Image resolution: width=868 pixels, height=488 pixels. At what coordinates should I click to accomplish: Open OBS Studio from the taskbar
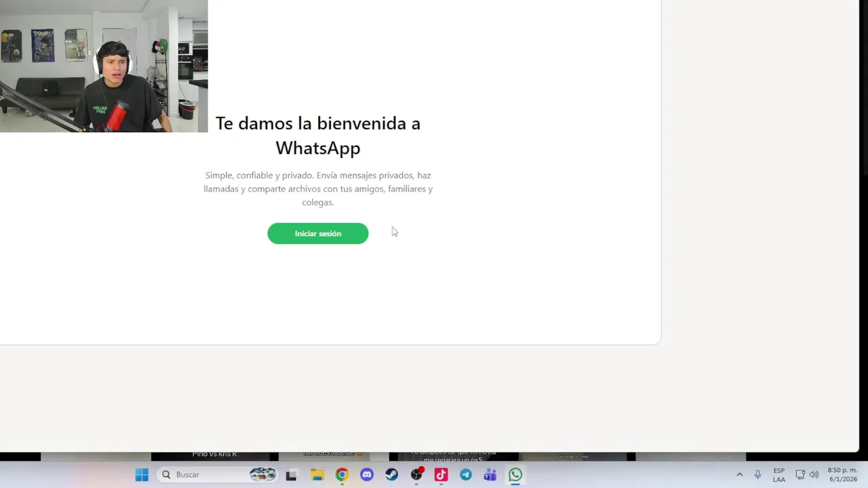pos(416,475)
